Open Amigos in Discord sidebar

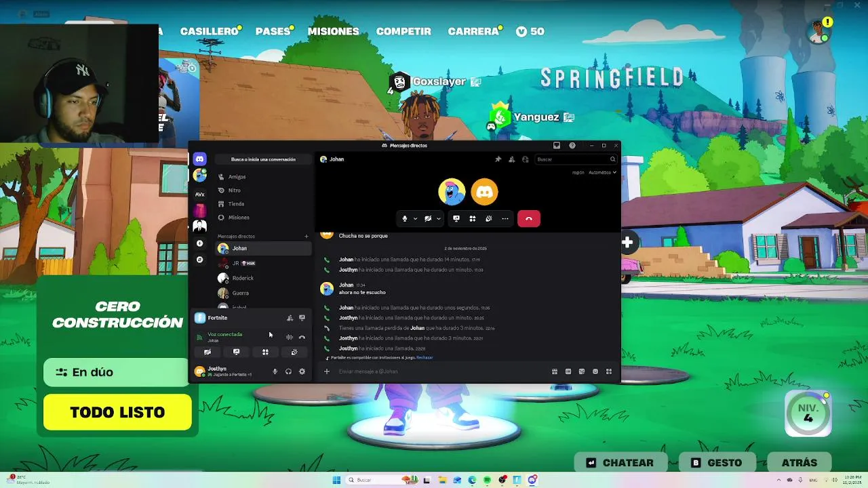pyautogui.click(x=263, y=177)
